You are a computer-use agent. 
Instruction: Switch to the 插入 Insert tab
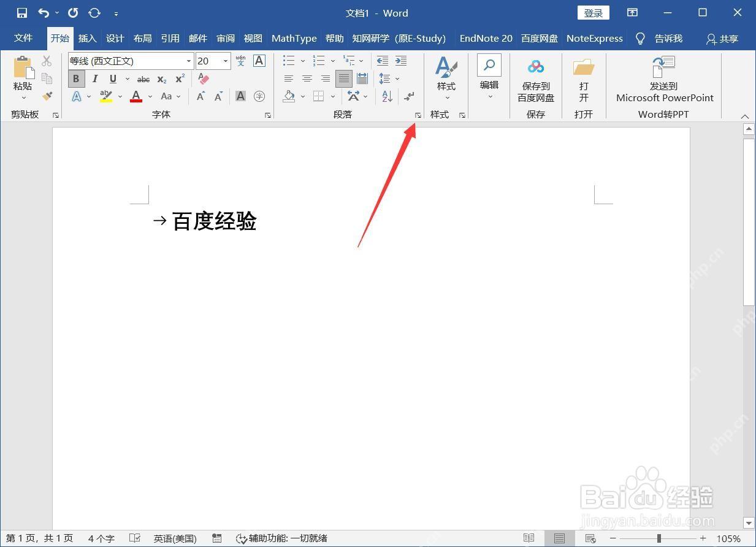tap(87, 38)
